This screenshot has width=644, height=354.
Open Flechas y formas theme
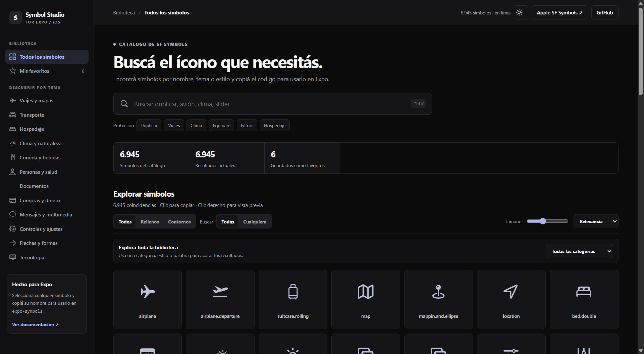click(47, 243)
